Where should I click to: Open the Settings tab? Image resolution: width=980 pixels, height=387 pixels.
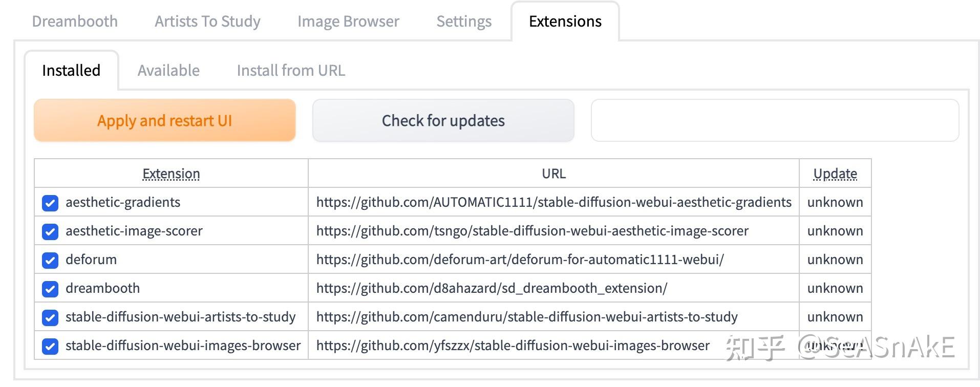coord(464,21)
